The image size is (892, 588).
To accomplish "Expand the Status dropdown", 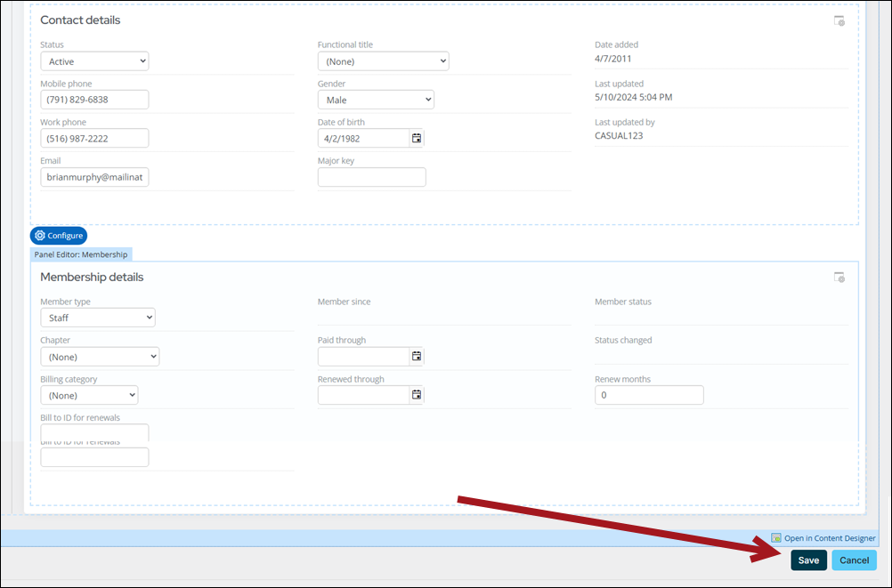I will [94, 61].
